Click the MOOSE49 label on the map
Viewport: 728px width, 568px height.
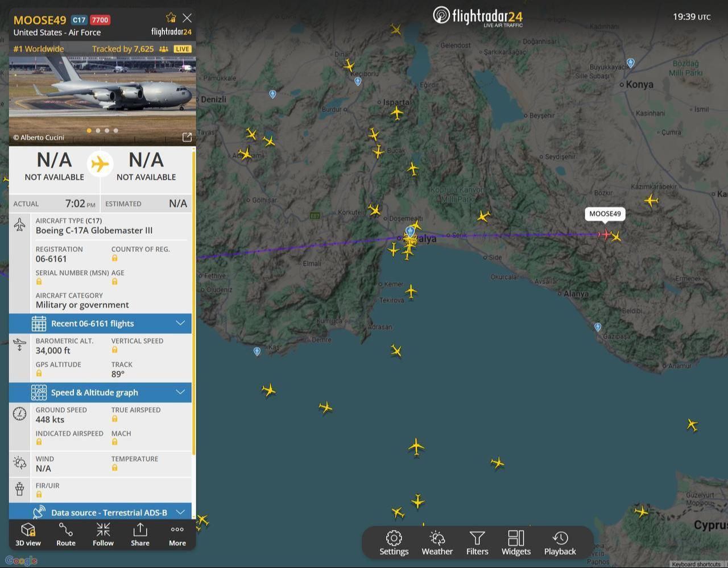pyautogui.click(x=605, y=214)
